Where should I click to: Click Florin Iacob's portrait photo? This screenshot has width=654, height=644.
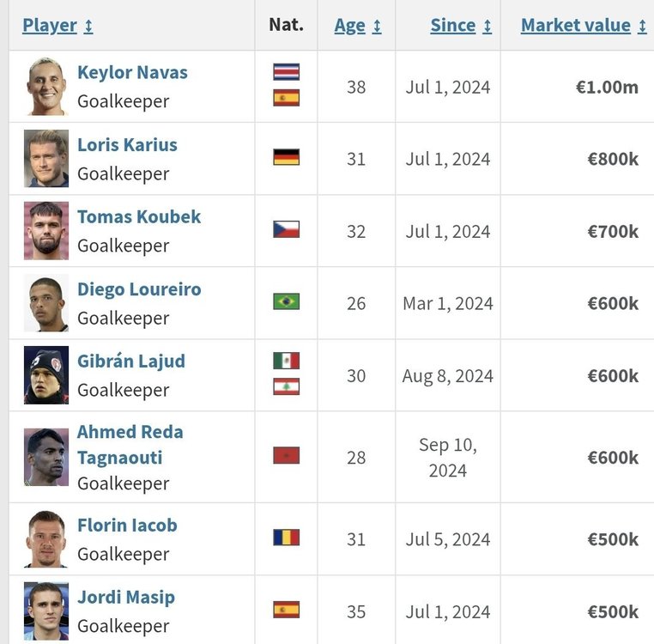46,539
